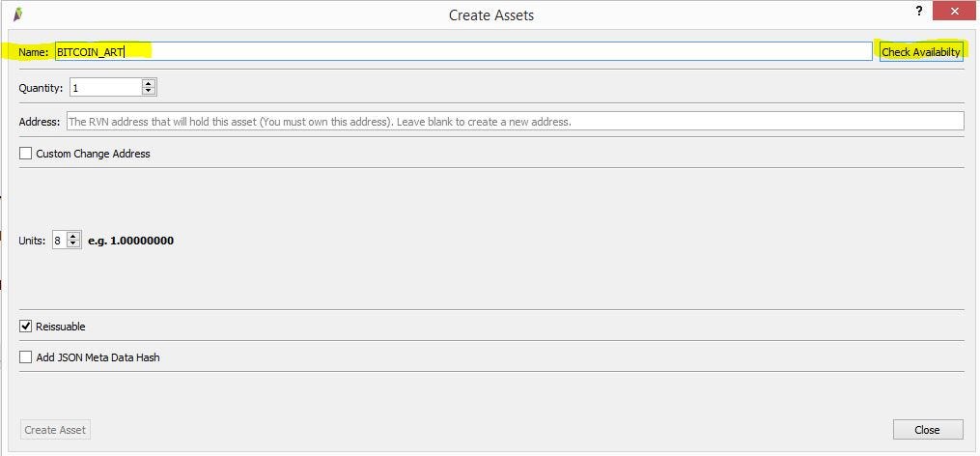Click the RVN Address input field
This screenshot has width=980, height=456.
coord(515,122)
